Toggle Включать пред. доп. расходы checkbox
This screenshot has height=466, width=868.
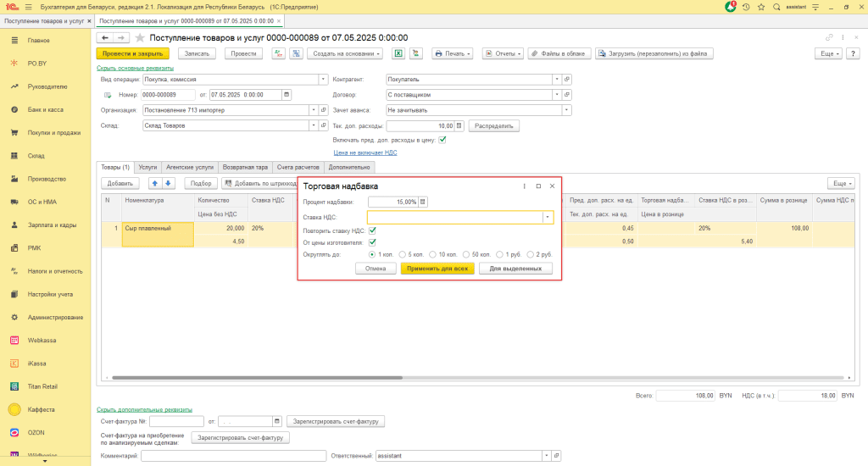442,140
